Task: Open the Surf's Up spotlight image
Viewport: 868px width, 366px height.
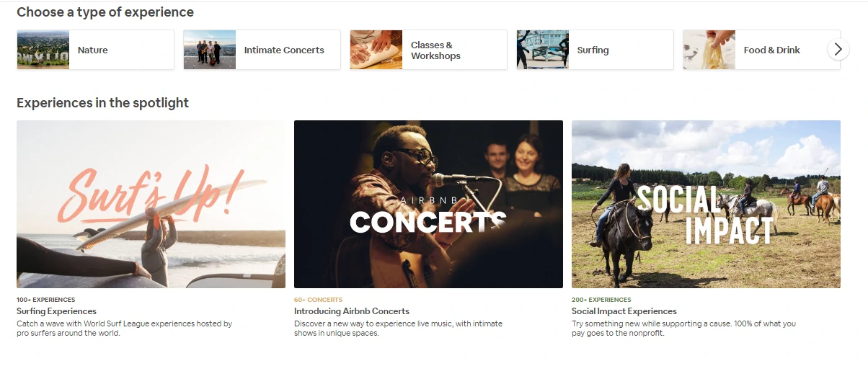Action: [151, 204]
